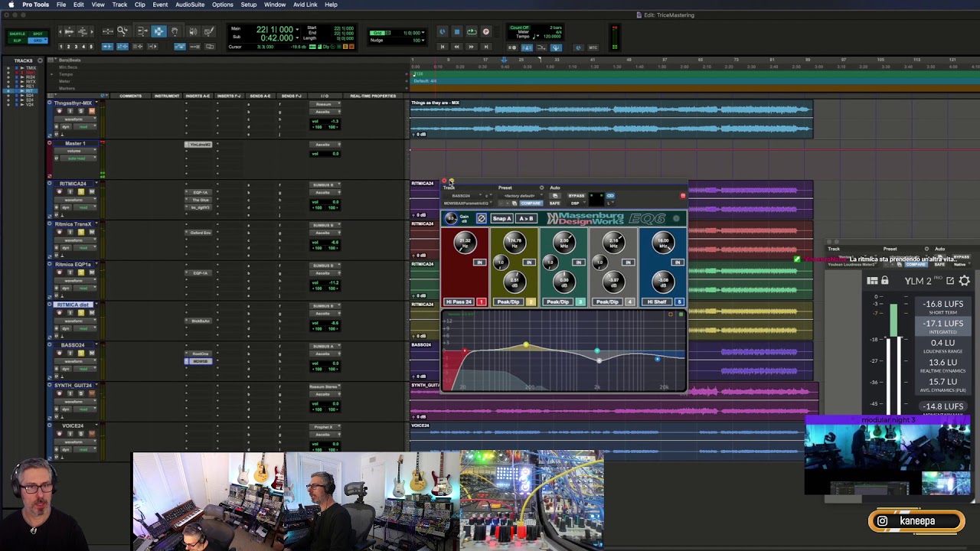Select the Trim tool
980x551 pixels.
pyautogui.click(x=142, y=31)
